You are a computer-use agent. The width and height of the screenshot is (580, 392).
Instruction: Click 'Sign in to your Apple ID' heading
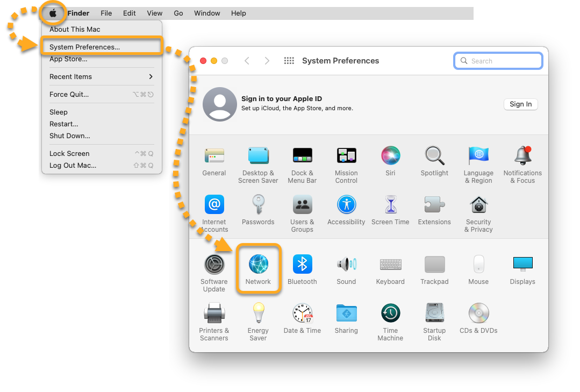tap(282, 99)
